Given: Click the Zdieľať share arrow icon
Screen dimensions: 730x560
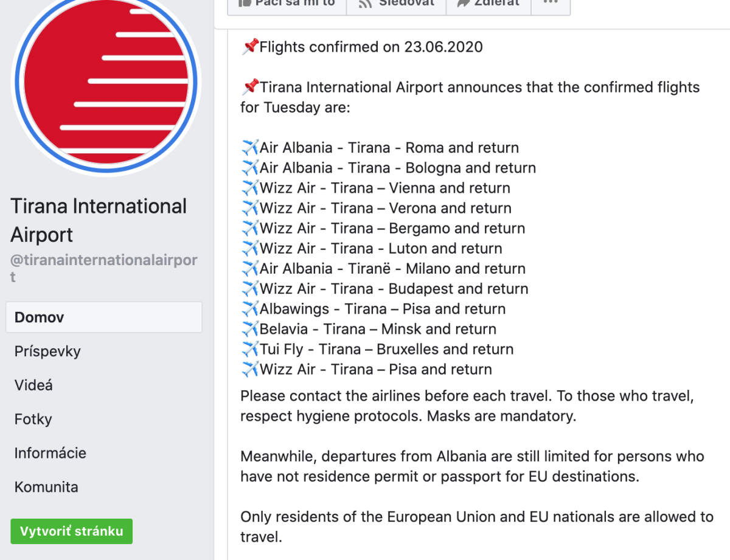Looking at the screenshot, I should point(464,3).
